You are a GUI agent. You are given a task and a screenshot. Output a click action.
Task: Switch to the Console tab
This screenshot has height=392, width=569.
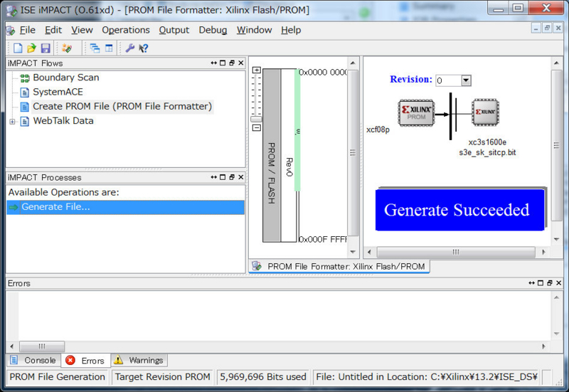(33, 360)
